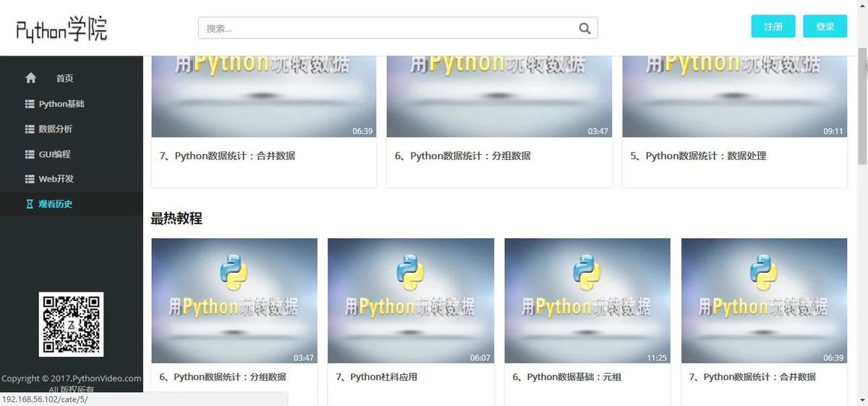The width and height of the screenshot is (868, 406).
Task: Open 最热教程 thumbnail with duration 06:39
Action: [x=765, y=301]
